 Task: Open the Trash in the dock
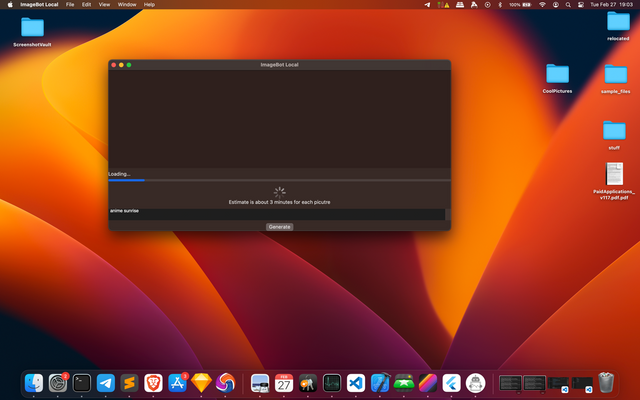606,382
